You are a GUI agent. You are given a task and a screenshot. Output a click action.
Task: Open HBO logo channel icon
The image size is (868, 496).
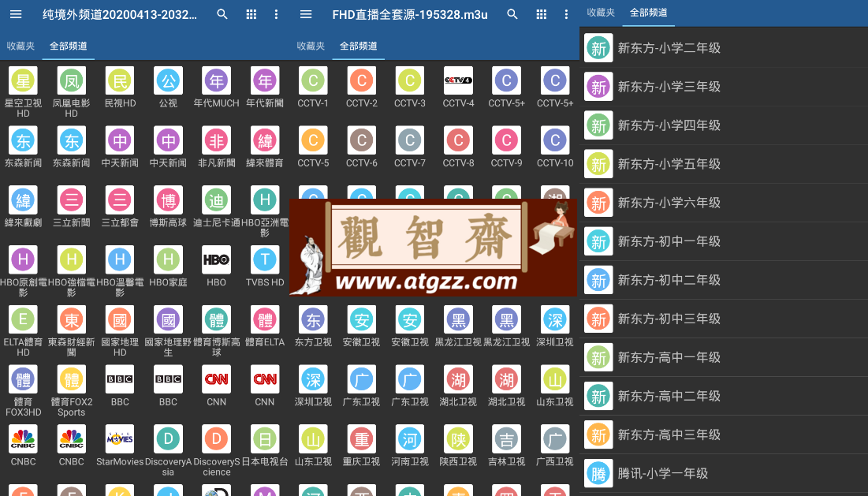pyautogui.click(x=217, y=259)
